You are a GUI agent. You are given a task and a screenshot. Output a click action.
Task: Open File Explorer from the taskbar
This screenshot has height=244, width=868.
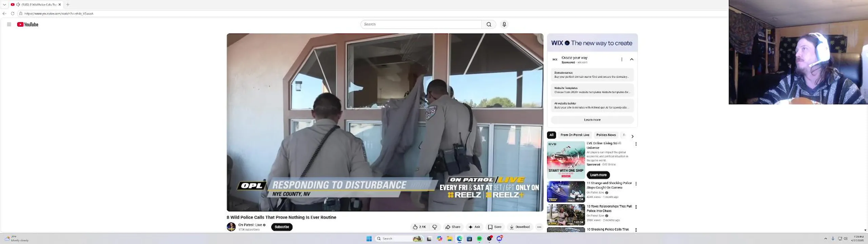pos(449,239)
